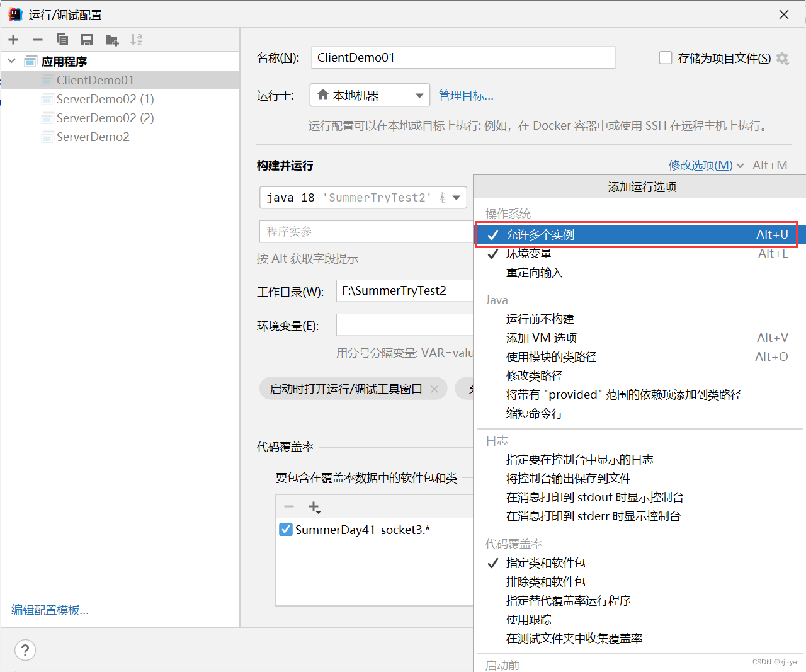Click the Remove Configuration minus icon
The height and width of the screenshot is (672, 806).
[x=38, y=40]
